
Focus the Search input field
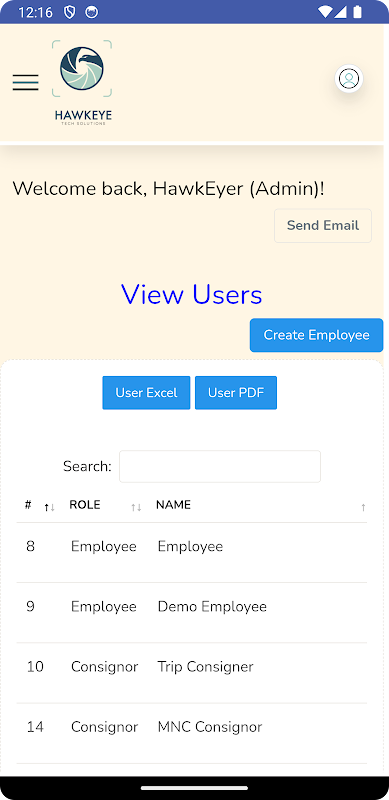click(x=220, y=466)
